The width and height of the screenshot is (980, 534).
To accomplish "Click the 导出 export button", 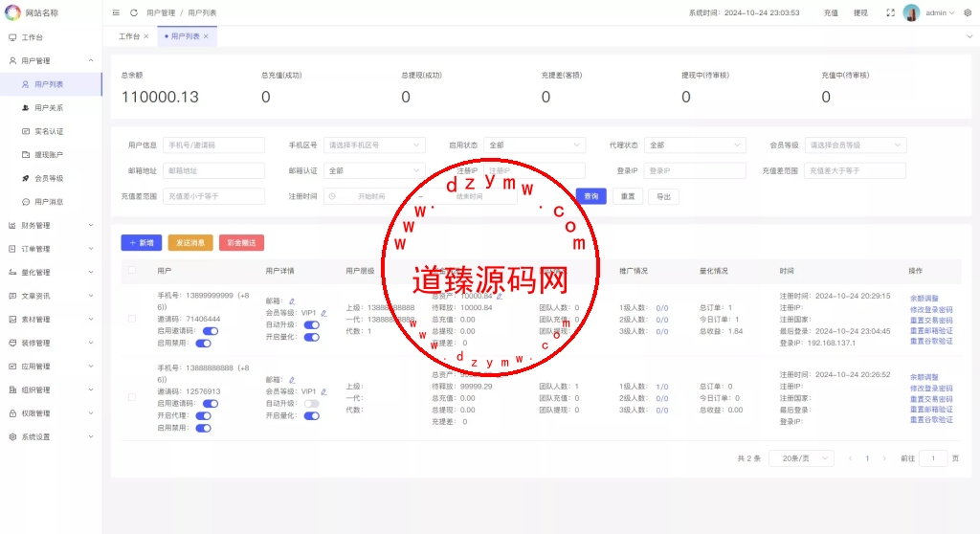I will coord(664,196).
